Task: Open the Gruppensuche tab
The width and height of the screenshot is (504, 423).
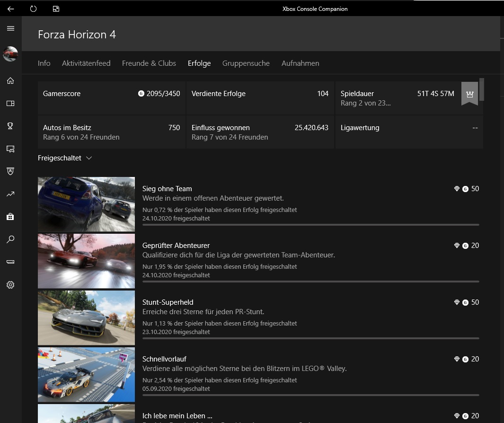Action: click(246, 63)
